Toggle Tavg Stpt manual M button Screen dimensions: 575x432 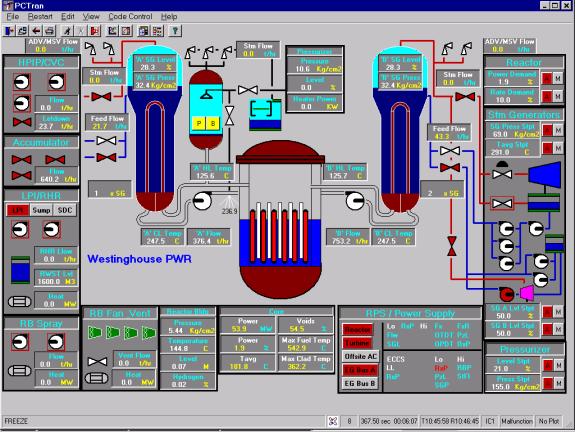tap(558, 148)
